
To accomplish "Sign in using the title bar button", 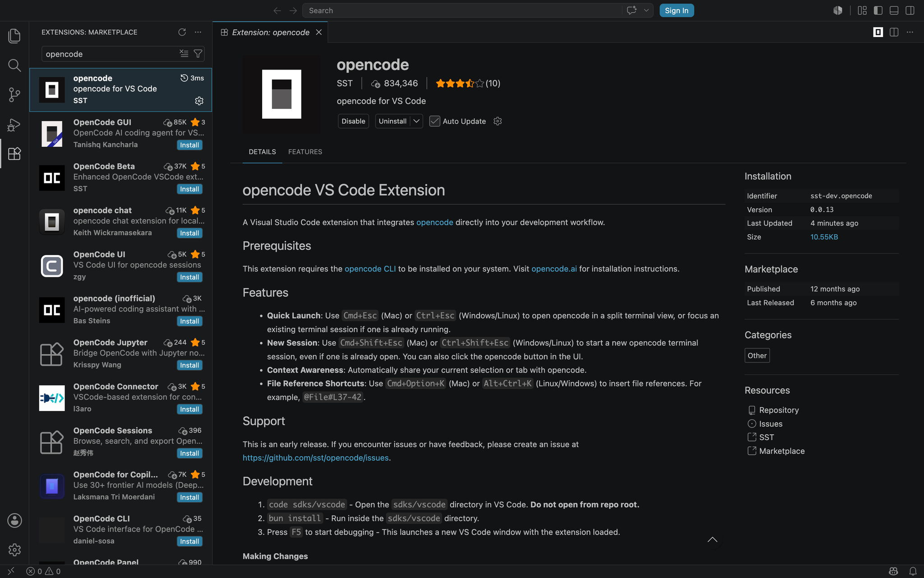I will (676, 10).
